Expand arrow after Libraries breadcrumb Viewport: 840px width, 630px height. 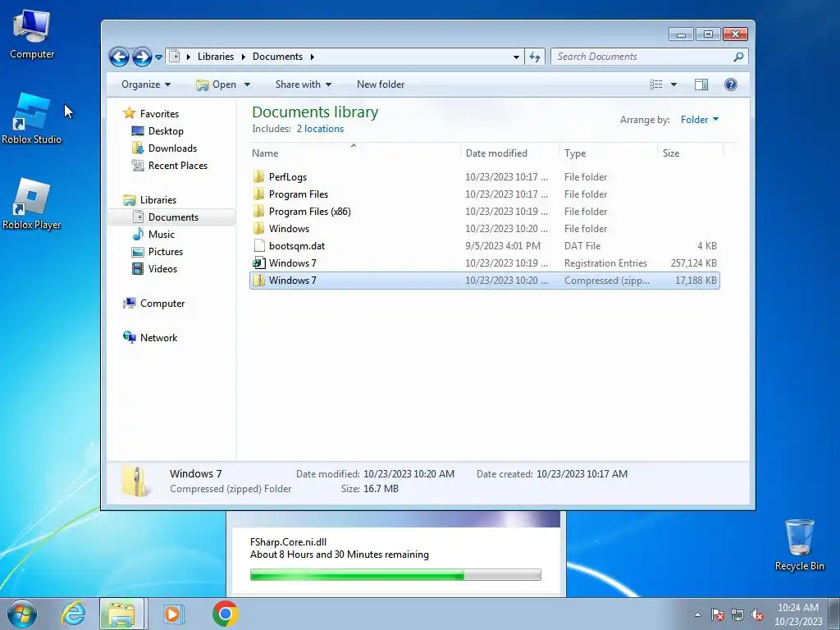[x=243, y=57]
